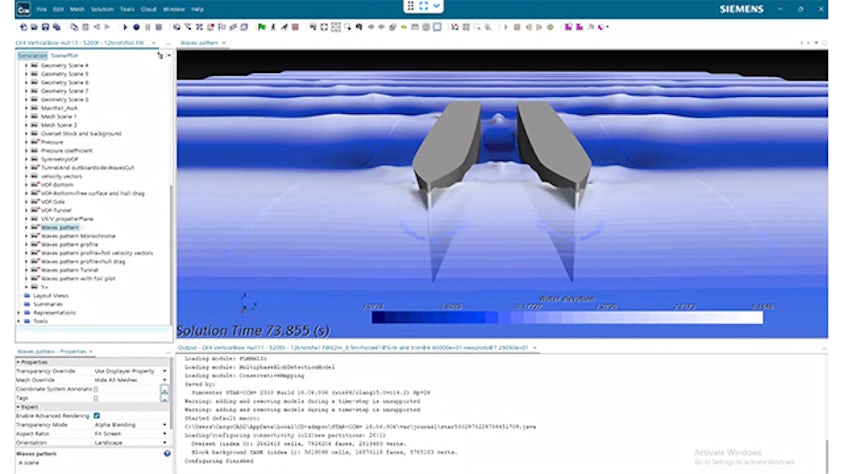Click the blue Step circle icon
The image size is (843, 474).
coord(136,27)
